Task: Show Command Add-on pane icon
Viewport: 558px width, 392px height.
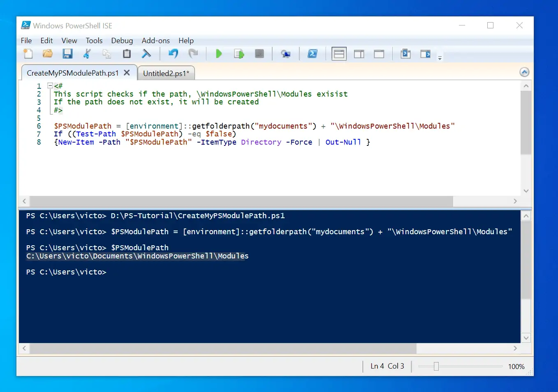Action: tap(426, 54)
